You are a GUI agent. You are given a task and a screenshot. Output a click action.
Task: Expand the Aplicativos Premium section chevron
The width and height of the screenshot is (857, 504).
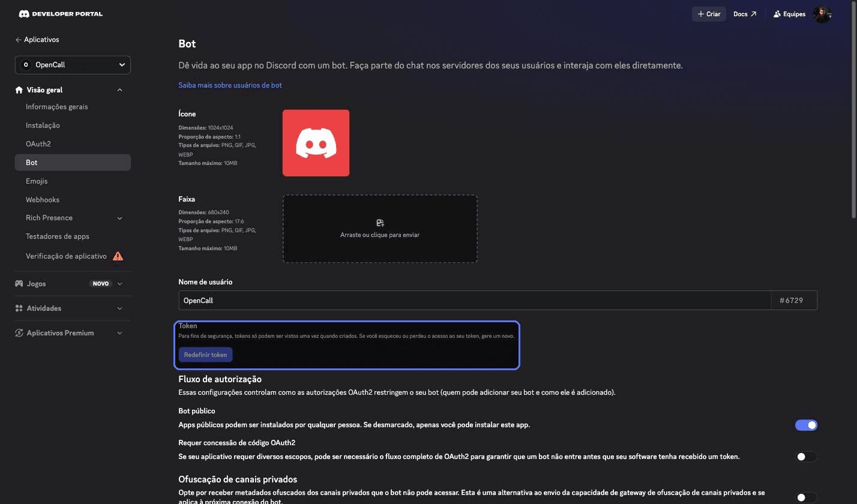(x=119, y=333)
